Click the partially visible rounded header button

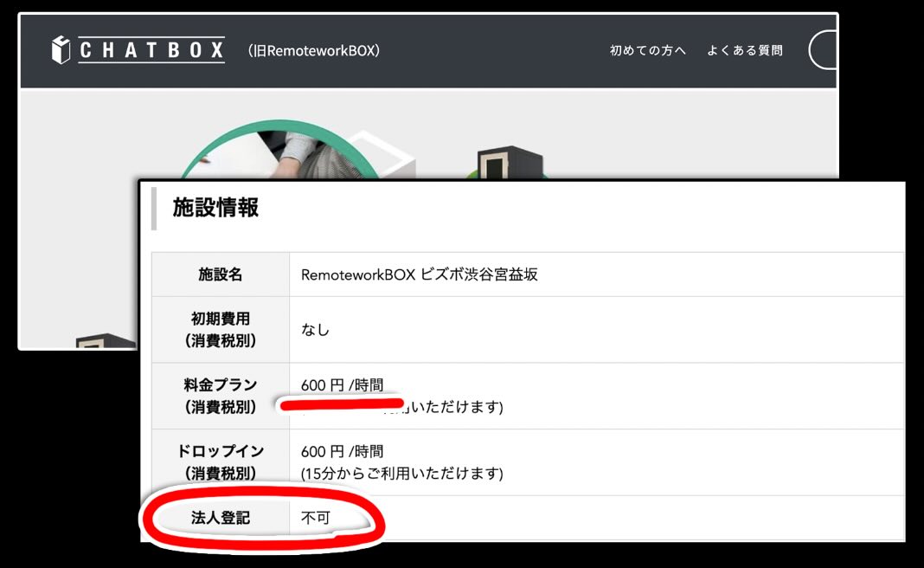[823, 51]
